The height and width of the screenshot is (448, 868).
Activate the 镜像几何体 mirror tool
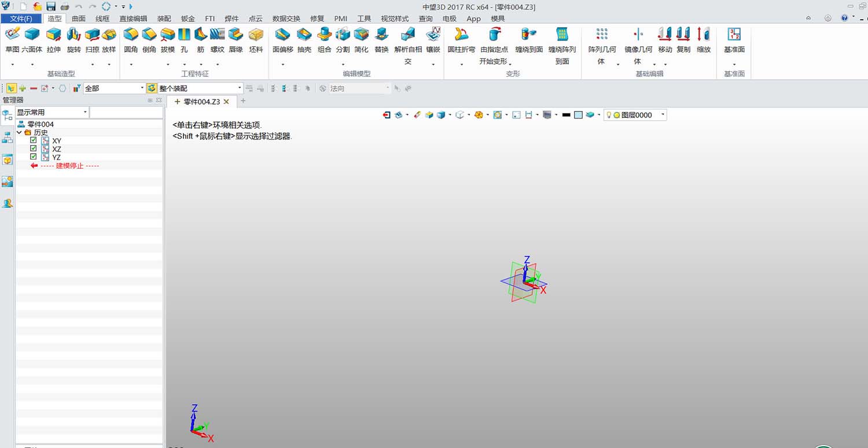(x=637, y=40)
